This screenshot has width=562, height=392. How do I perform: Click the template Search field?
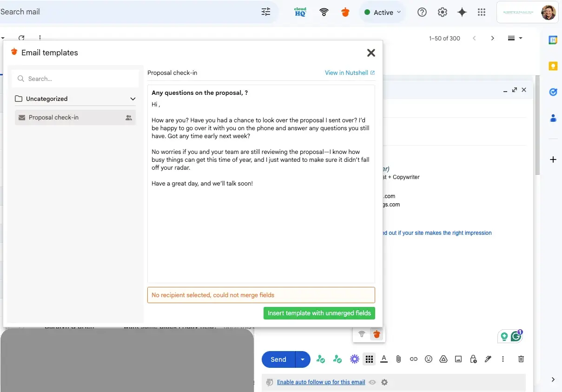[x=75, y=79]
